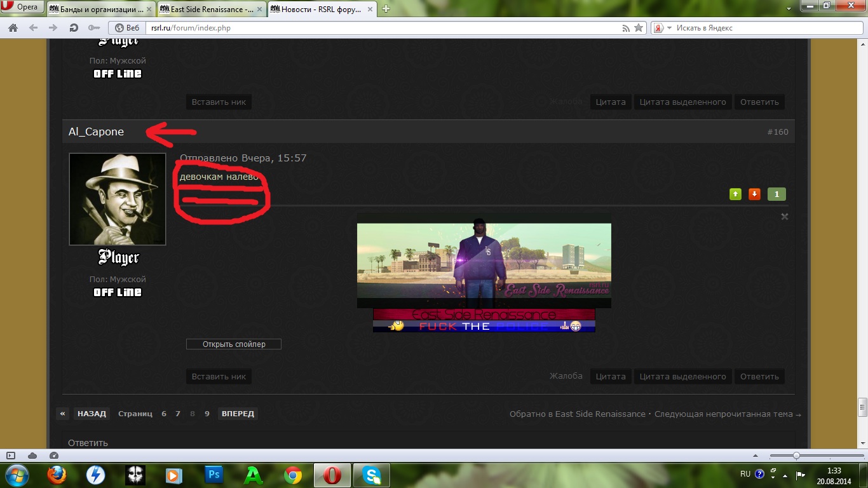The width and height of the screenshot is (868, 488).
Task: Close the Новости - RSRL tab
Action: (x=370, y=10)
